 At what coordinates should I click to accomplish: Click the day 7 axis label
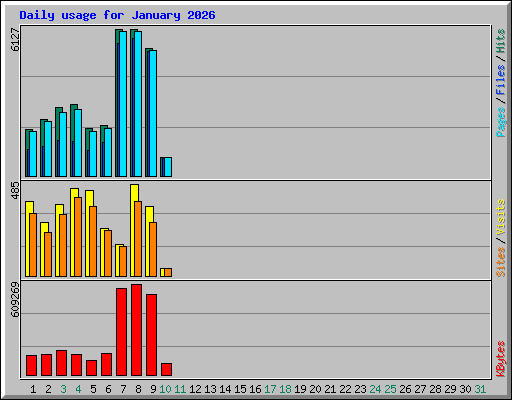point(123,389)
